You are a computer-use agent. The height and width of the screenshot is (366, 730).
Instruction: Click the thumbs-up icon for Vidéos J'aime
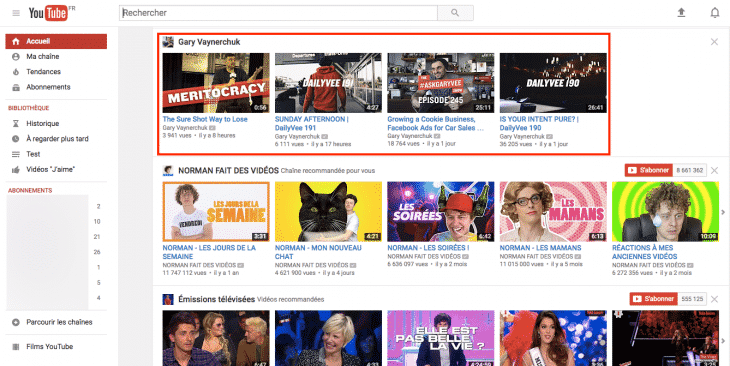16,169
